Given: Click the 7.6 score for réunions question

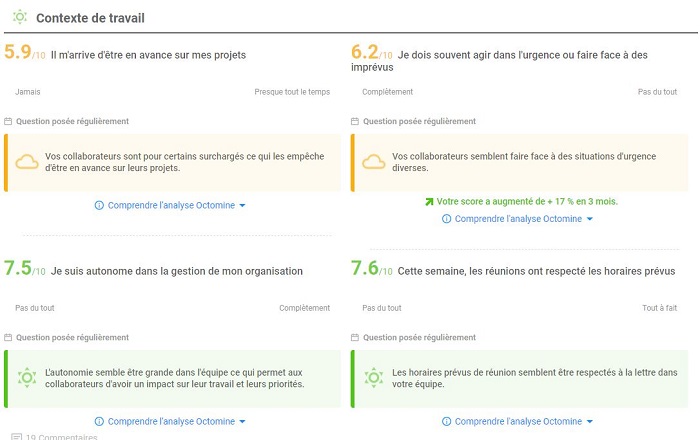Looking at the screenshot, I should click(366, 268).
